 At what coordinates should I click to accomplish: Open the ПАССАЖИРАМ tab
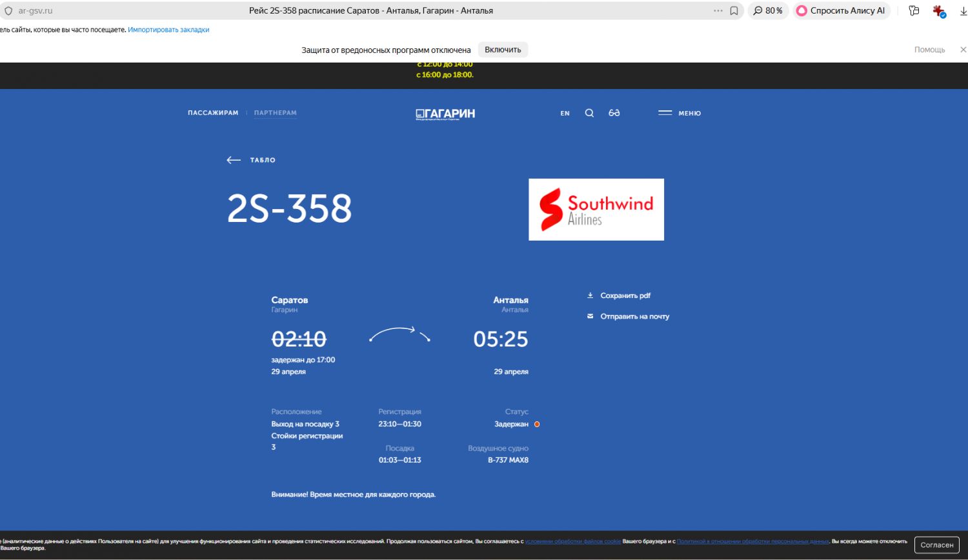tap(213, 113)
